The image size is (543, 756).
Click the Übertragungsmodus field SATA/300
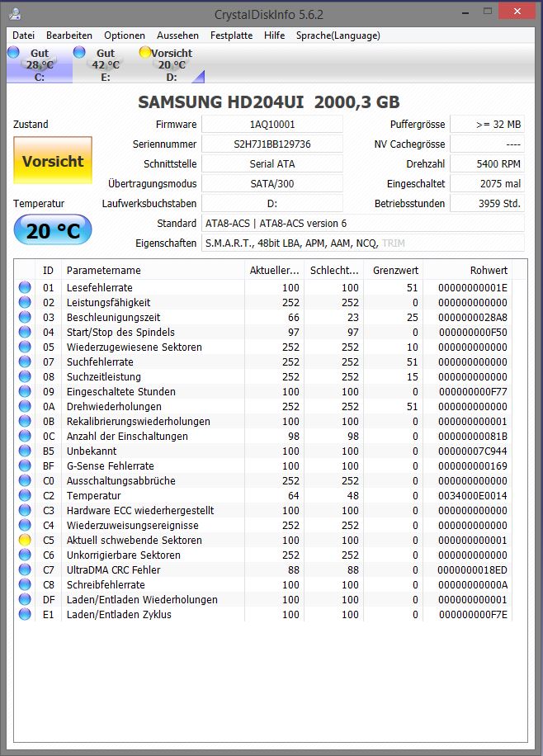(272, 183)
